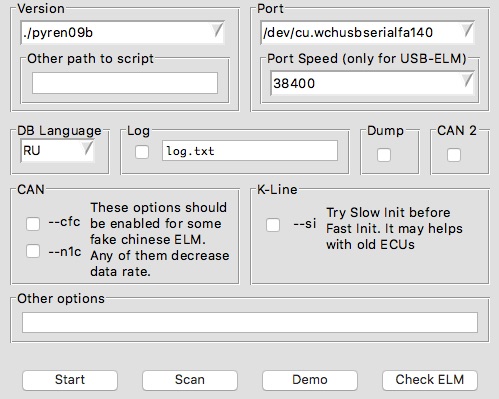The image size is (499, 399).
Task: Click the log.txt filename field
Action: (250, 151)
